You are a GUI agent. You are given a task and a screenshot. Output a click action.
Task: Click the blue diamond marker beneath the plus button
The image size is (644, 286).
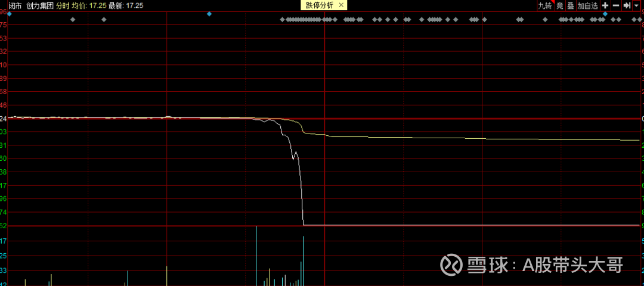click(605, 14)
